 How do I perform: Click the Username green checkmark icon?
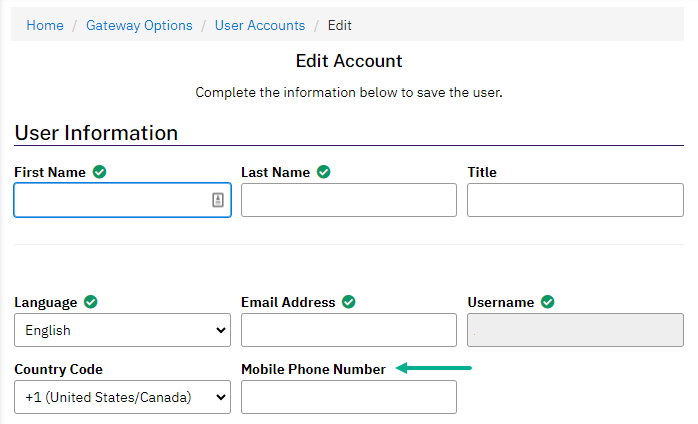coord(548,302)
